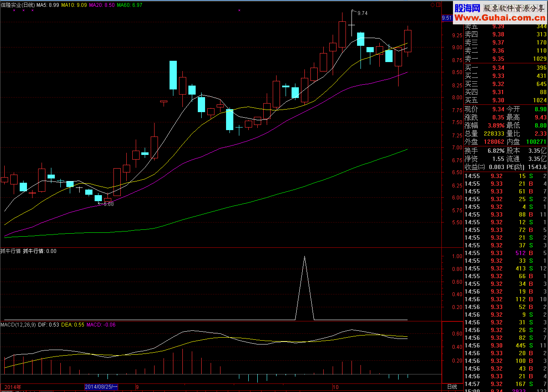The height and width of the screenshot is (392, 548).
Task: Click the MACD: -0.06 value label
Action: pos(101,325)
